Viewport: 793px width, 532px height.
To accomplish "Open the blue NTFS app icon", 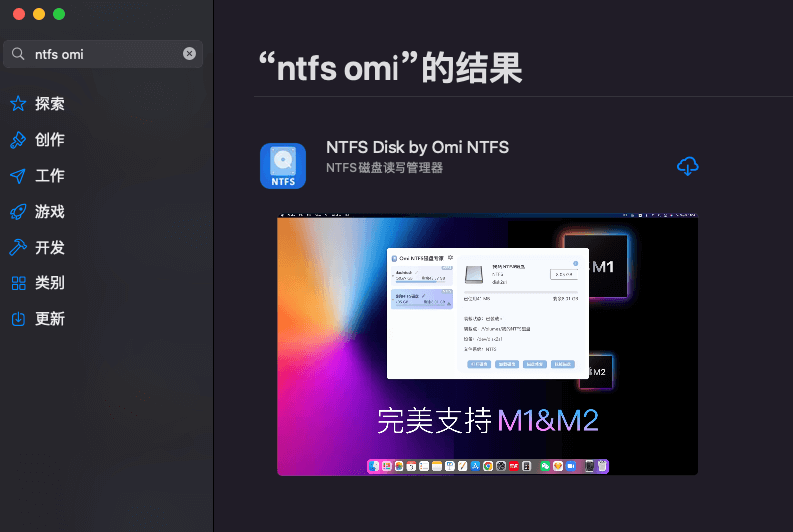I will [283, 166].
